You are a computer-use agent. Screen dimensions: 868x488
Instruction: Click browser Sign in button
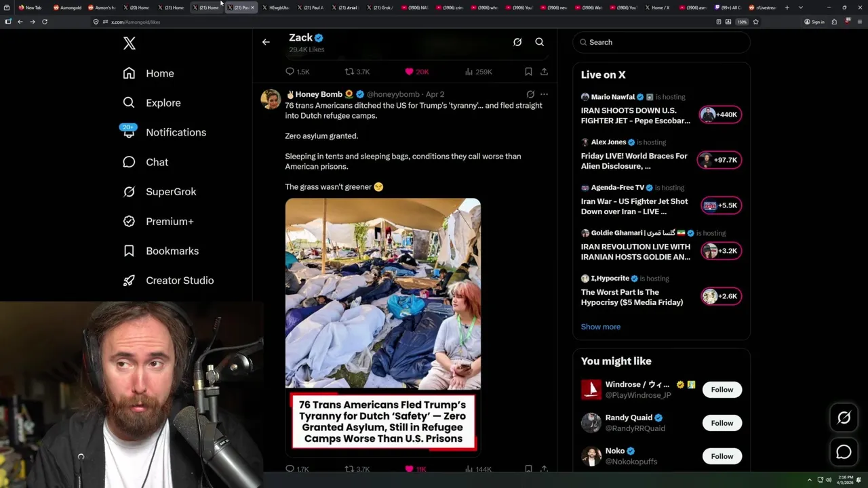(x=814, y=22)
